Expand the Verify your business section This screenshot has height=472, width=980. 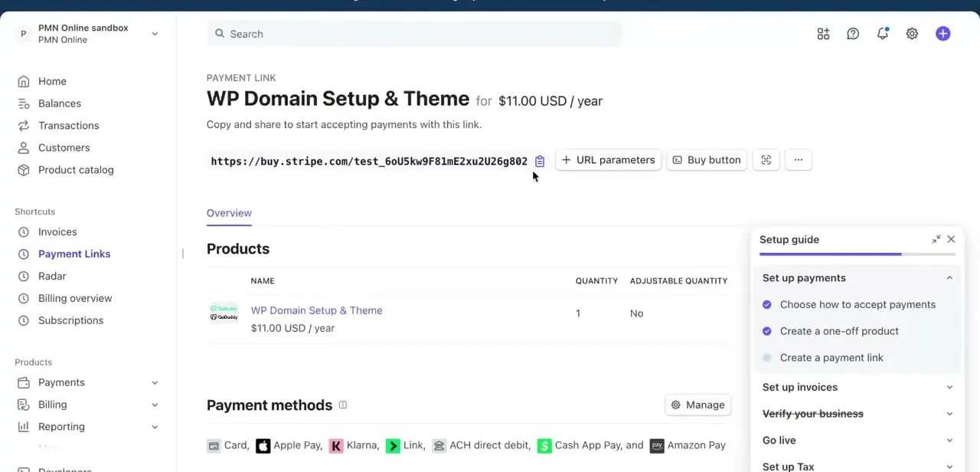click(x=949, y=414)
